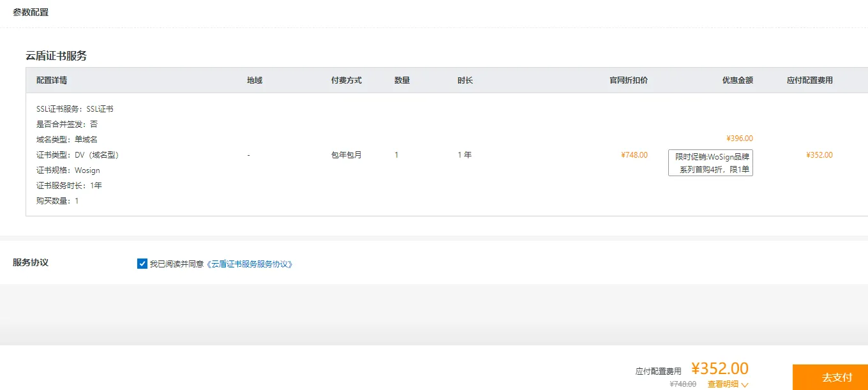
Task: Click the 数量 column header
Action: pyautogui.click(x=402, y=80)
